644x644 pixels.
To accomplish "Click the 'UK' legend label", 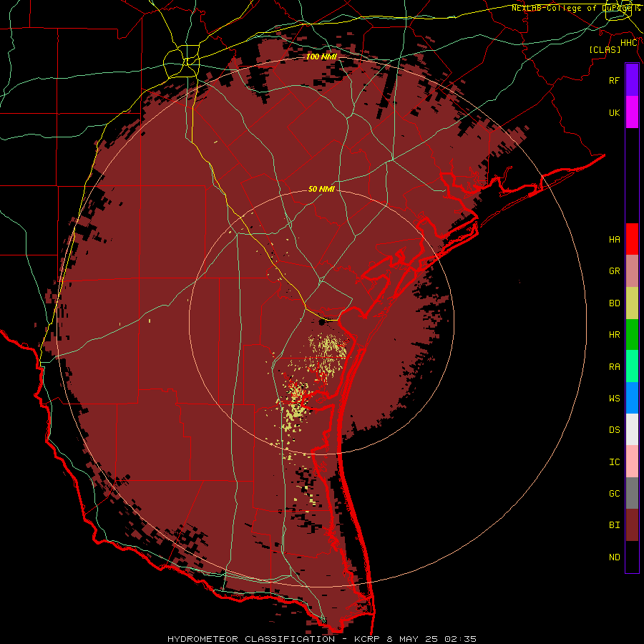I will click(614, 112).
